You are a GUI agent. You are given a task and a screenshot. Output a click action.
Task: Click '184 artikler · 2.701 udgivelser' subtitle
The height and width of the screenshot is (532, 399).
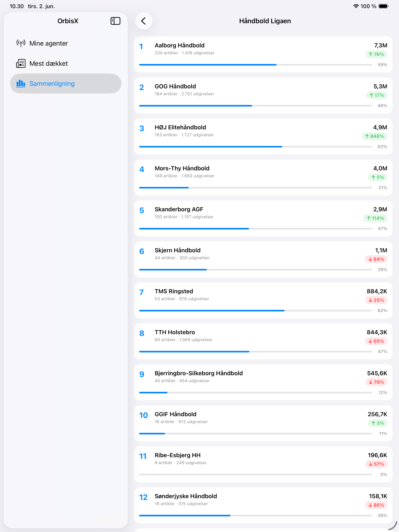184,94
